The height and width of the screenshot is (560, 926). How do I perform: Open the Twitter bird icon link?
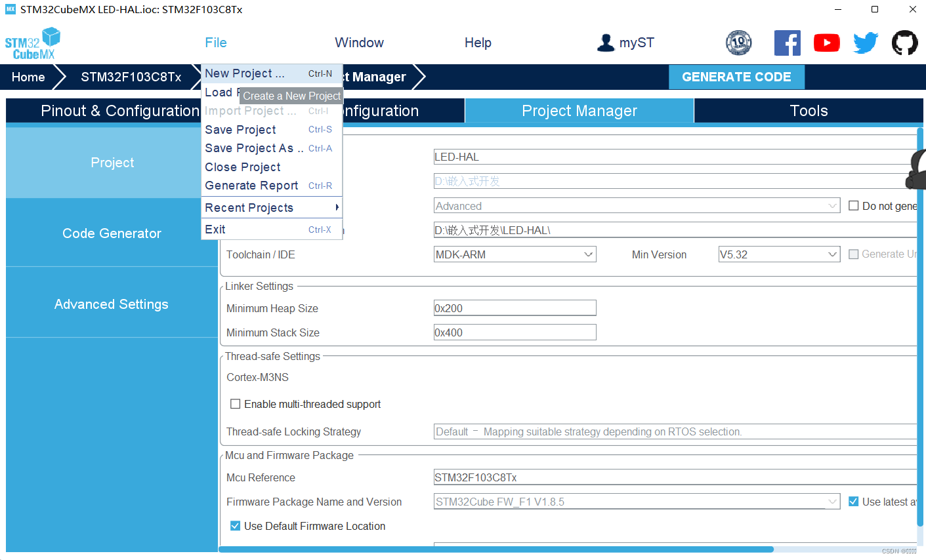(x=866, y=43)
